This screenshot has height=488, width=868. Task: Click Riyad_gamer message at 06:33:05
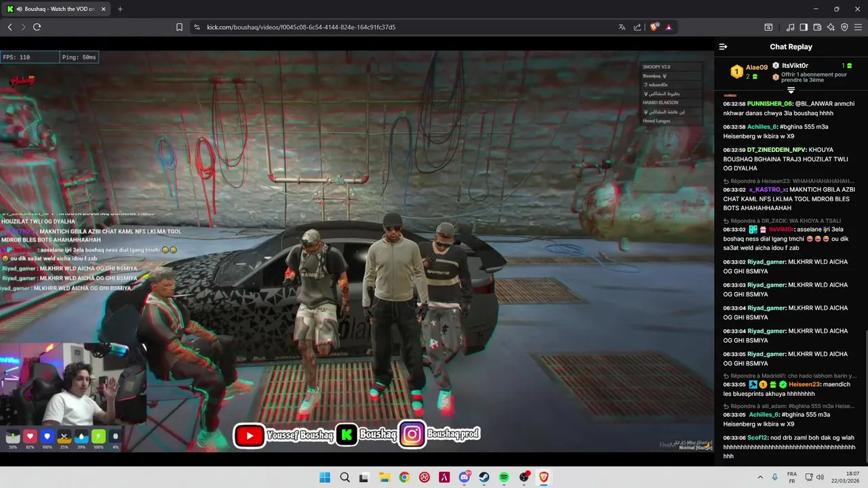coord(787,359)
